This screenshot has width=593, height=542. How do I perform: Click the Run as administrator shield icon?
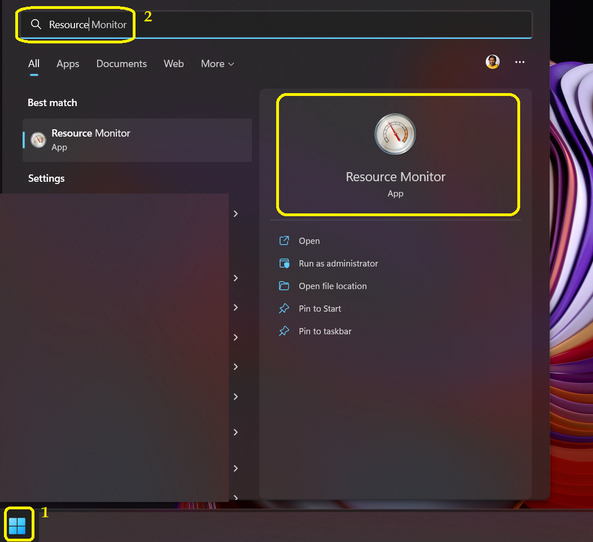(284, 263)
